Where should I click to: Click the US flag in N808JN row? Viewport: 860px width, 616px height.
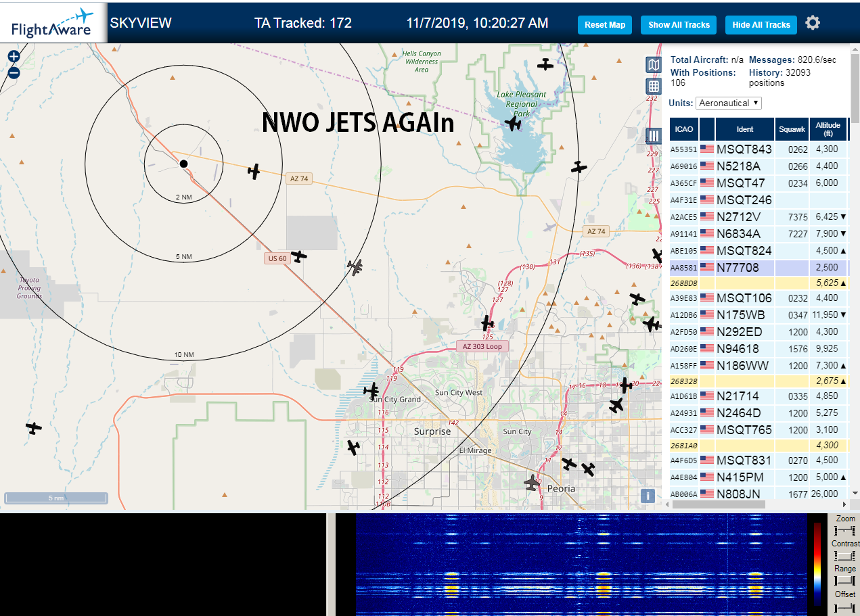(x=707, y=494)
